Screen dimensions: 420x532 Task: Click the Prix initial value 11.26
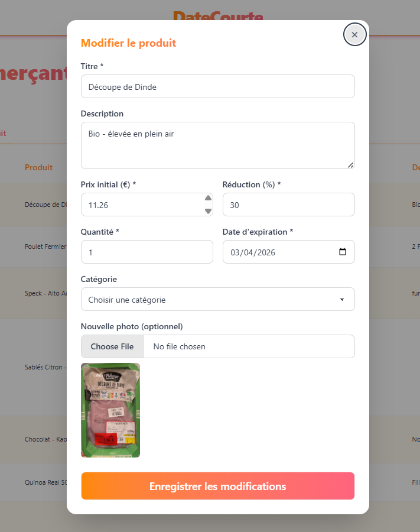click(x=98, y=205)
